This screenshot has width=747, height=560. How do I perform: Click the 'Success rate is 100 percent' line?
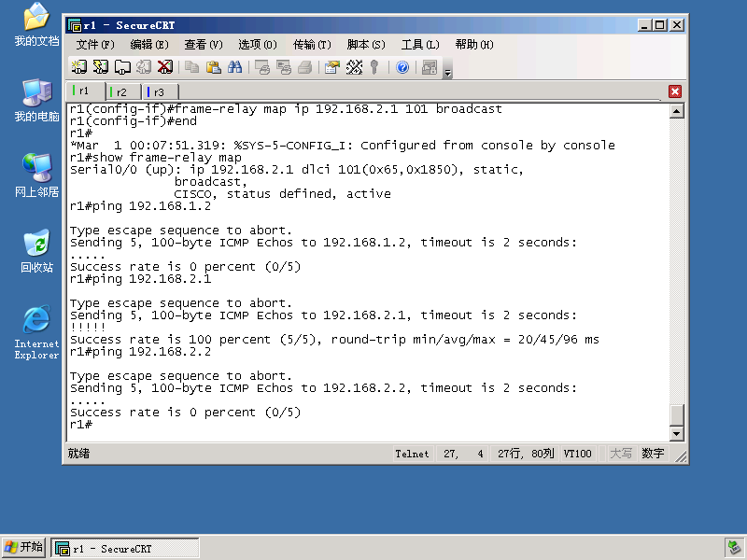[334, 340]
